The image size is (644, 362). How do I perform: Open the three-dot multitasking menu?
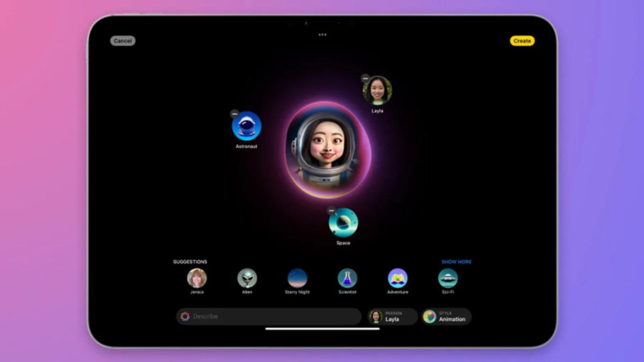pos(323,34)
